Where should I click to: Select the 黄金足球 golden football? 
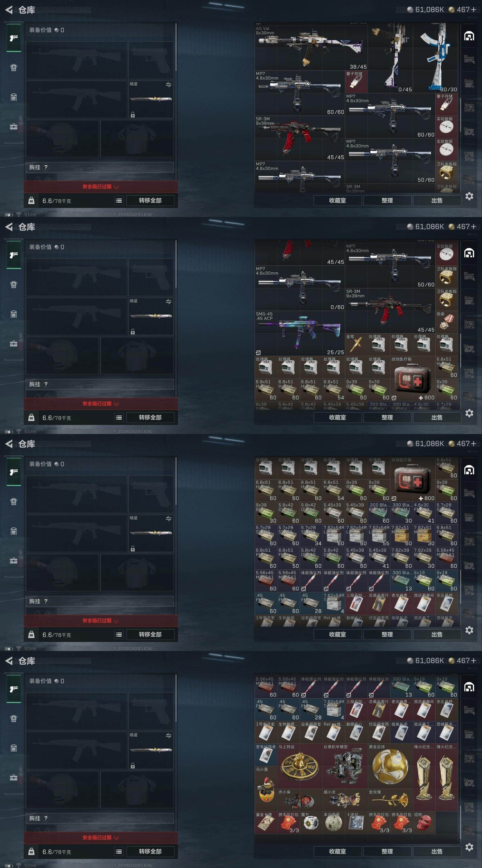(x=390, y=766)
